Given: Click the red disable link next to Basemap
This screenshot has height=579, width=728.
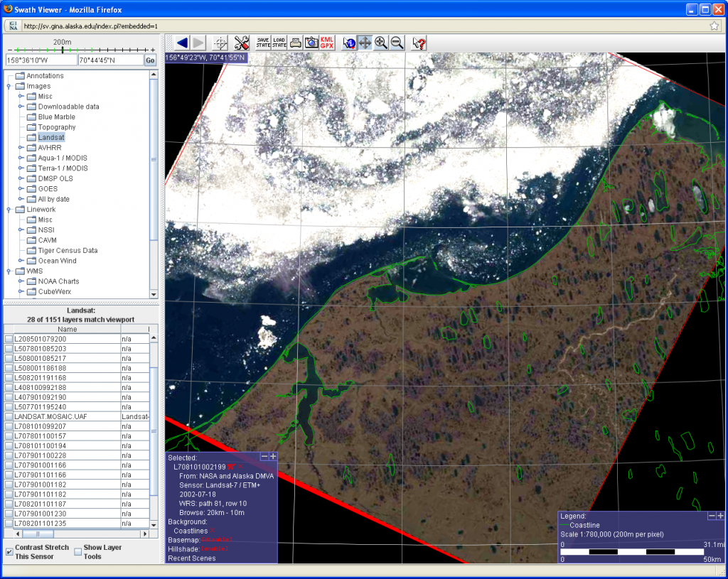Looking at the screenshot, I should (x=216, y=539).
